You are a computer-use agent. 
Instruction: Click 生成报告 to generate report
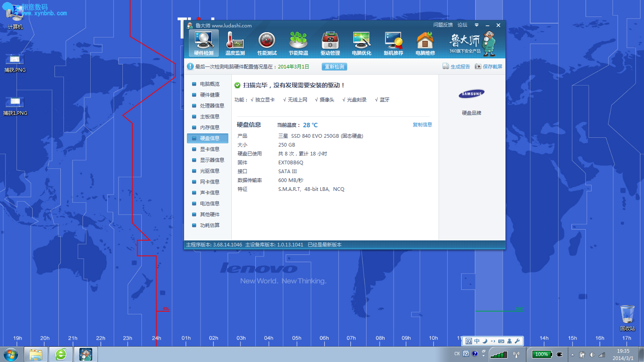click(x=456, y=66)
